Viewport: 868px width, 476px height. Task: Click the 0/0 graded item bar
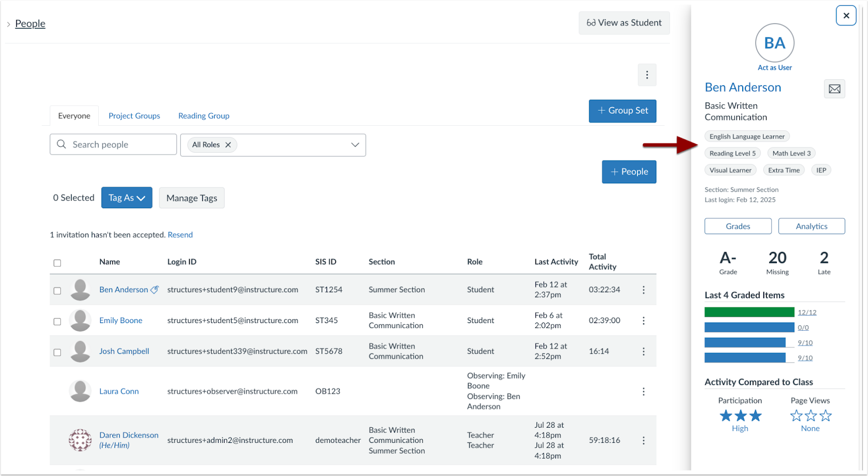(x=749, y=327)
